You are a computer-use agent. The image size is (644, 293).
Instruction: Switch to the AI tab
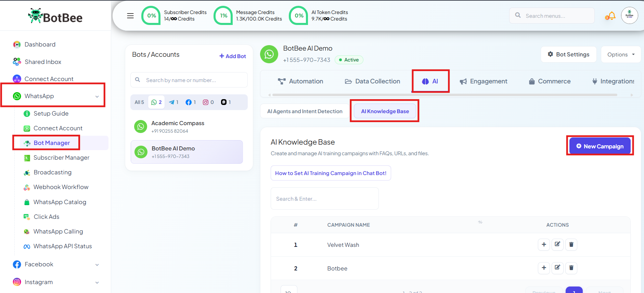click(430, 81)
